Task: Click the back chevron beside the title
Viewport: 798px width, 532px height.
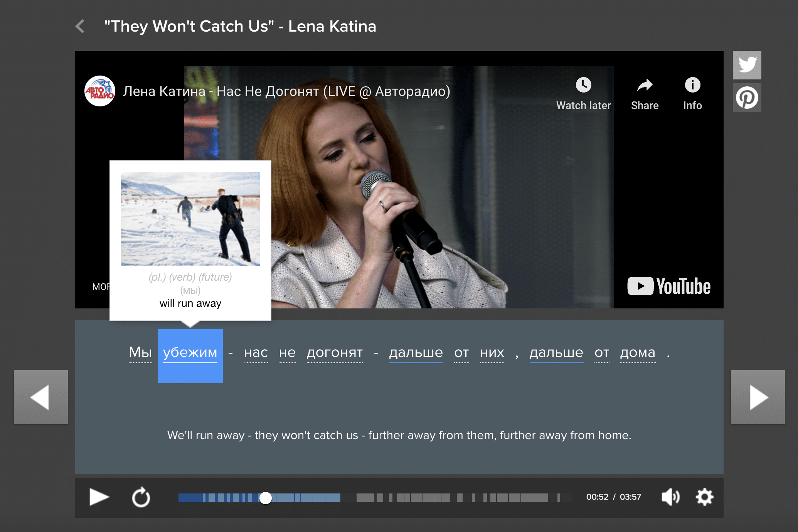Action: coord(80,26)
